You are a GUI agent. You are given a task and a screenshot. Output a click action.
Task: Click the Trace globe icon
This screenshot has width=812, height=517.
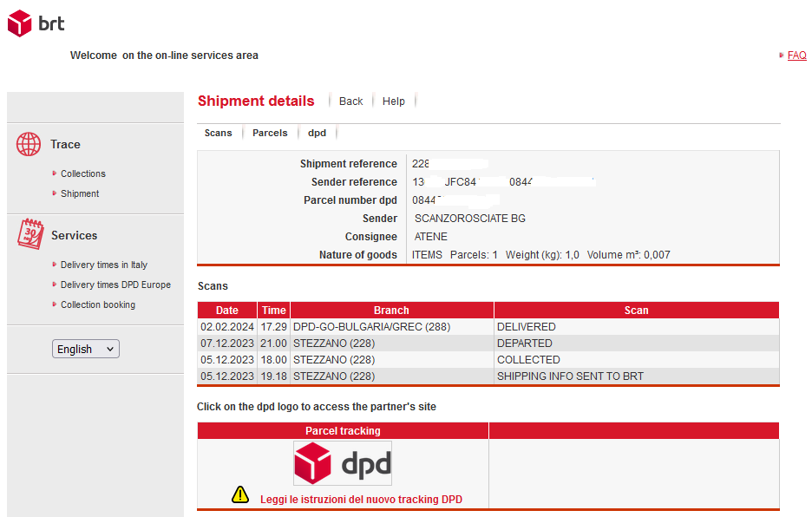coord(29,144)
